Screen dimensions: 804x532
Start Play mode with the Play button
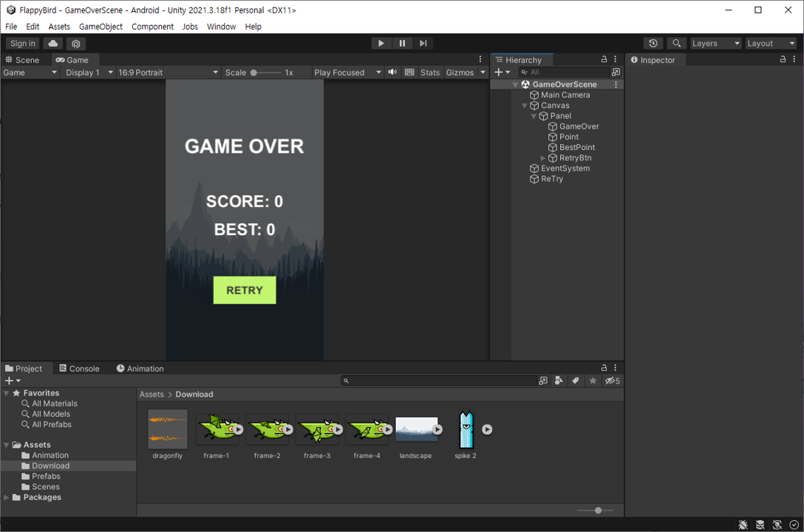click(x=381, y=44)
